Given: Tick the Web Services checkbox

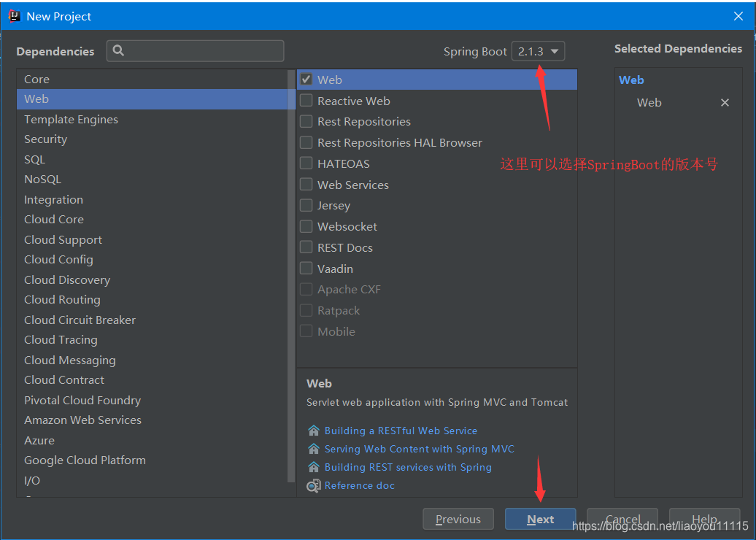Looking at the screenshot, I should click(306, 185).
